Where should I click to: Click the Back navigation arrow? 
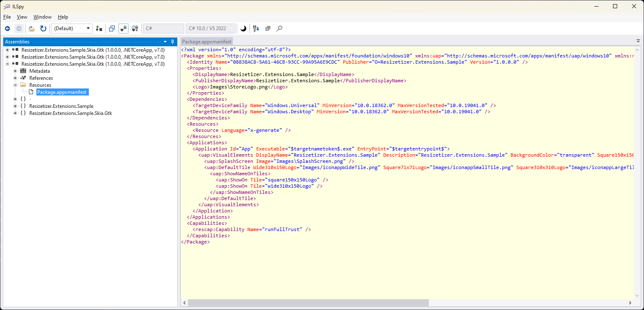[7, 28]
